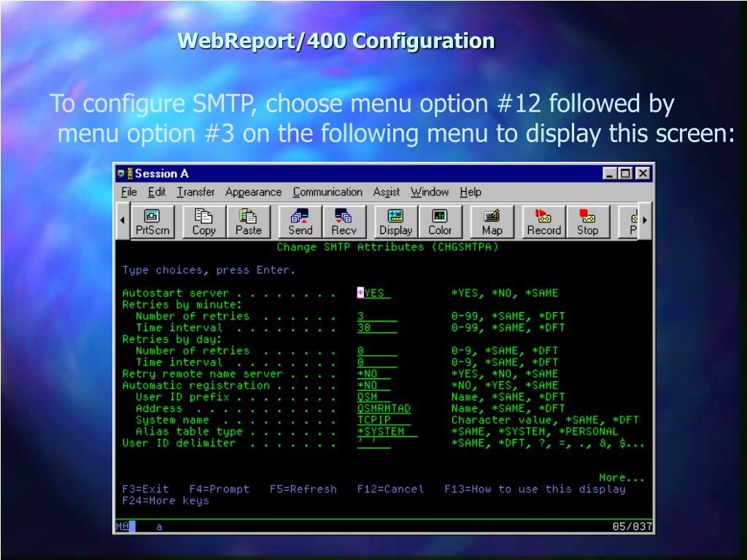Click '*YES, *NO, *SAME' Autostart choices text
Image resolution: width=747 pixels, height=560 pixels.
(505, 293)
